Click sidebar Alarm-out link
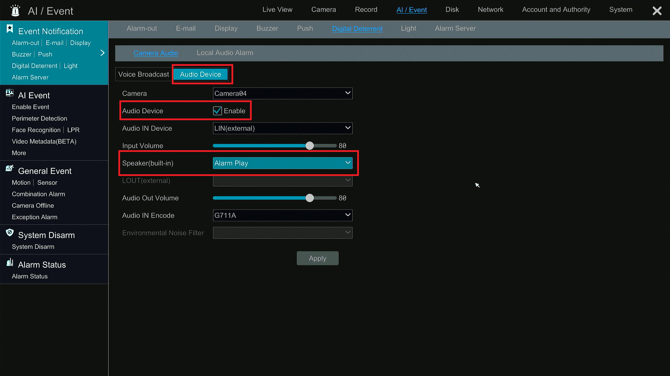The image size is (670, 376). click(x=25, y=43)
